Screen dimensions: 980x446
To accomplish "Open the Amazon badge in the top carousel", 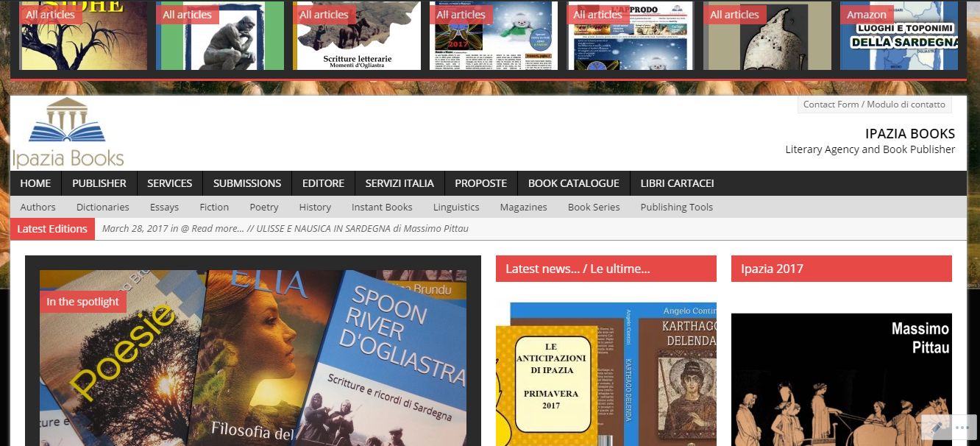I will coord(867,14).
